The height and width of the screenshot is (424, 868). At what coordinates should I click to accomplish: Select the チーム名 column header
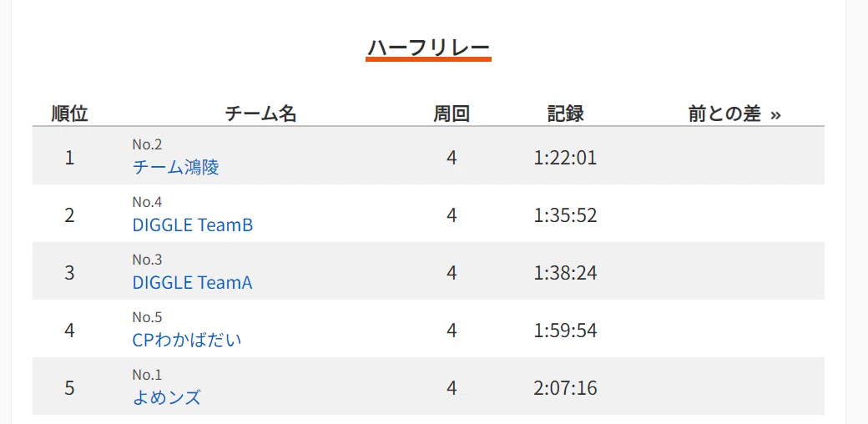tap(260, 114)
